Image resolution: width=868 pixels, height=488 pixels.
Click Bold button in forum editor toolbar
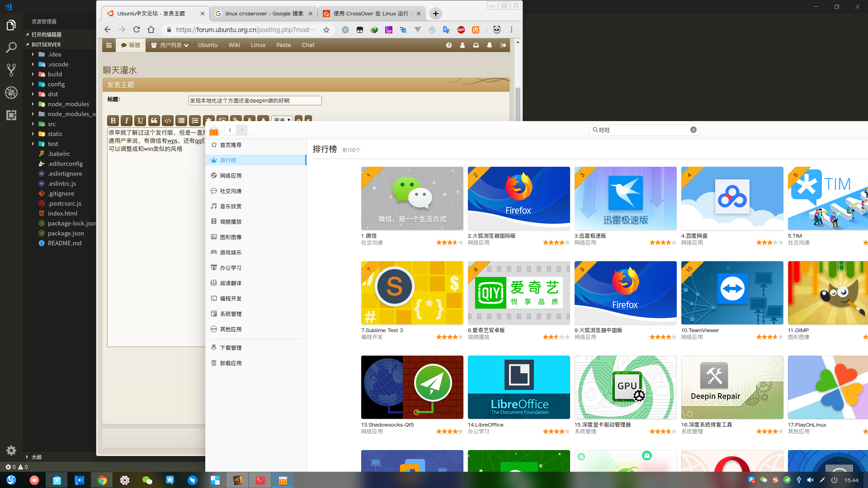coord(113,120)
